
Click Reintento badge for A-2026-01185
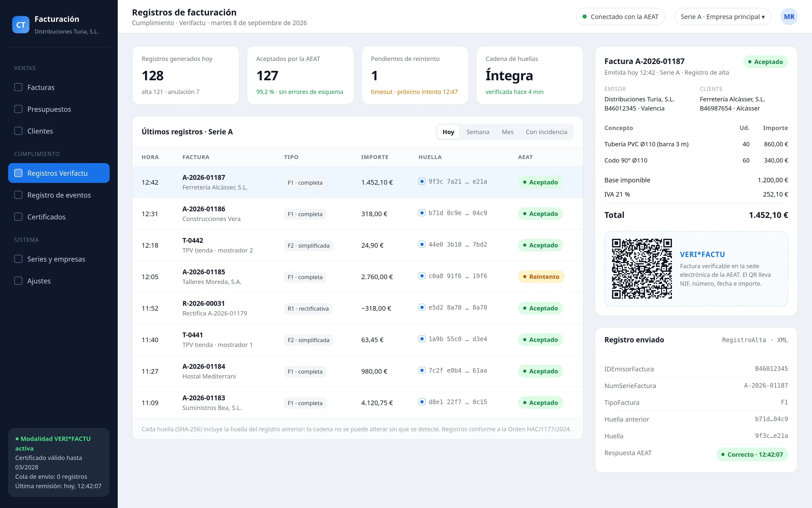[x=541, y=277]
